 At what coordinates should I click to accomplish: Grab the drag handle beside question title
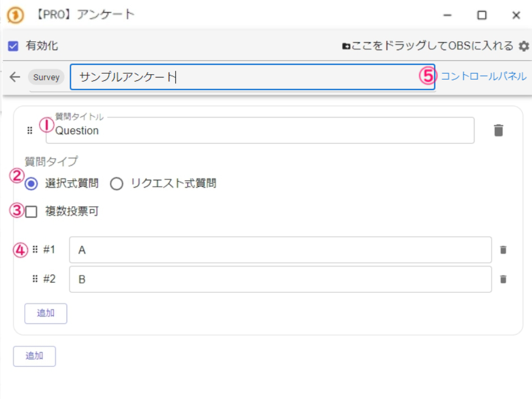(x=30, y=131)
